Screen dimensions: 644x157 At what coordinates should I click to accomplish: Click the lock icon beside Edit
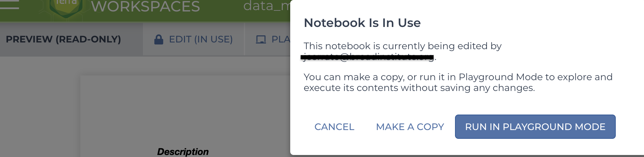click(x=159, y=39)
